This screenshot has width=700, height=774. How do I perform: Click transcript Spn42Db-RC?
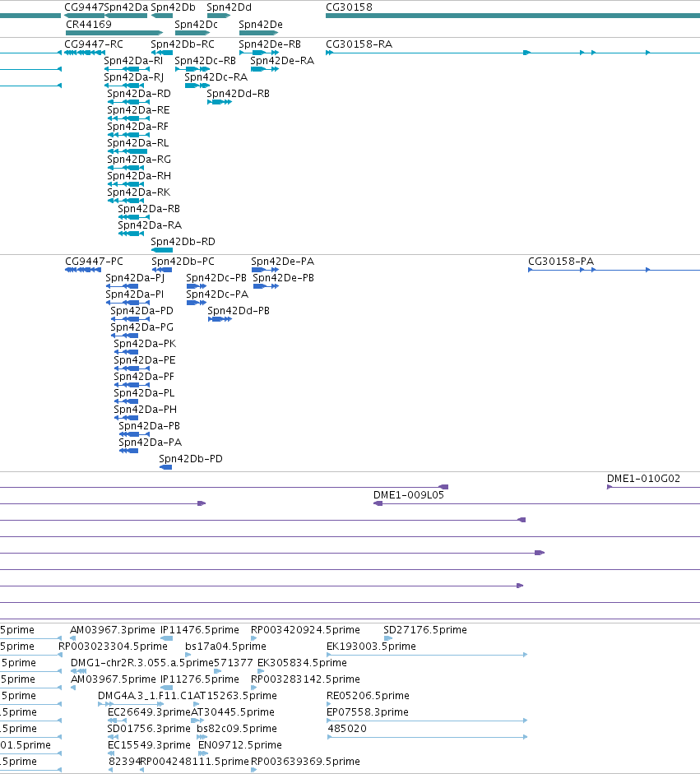pos(183,44)
